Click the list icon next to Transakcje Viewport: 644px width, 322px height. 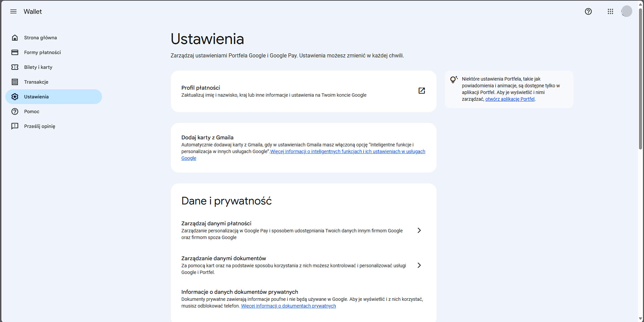pos(15,82)
